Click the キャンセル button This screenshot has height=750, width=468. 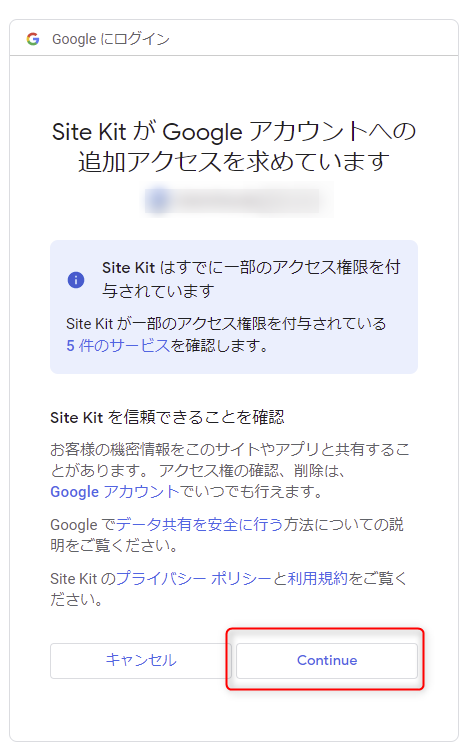[x=141, y=661]
